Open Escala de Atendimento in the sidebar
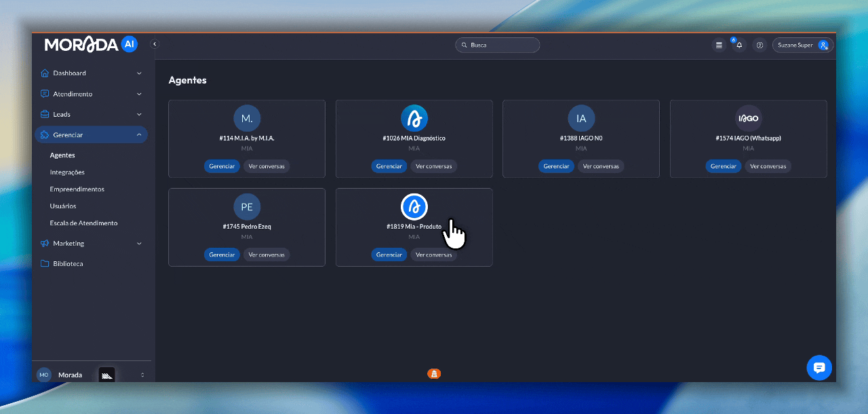The image size is (868, 414). tap(83, 223)
